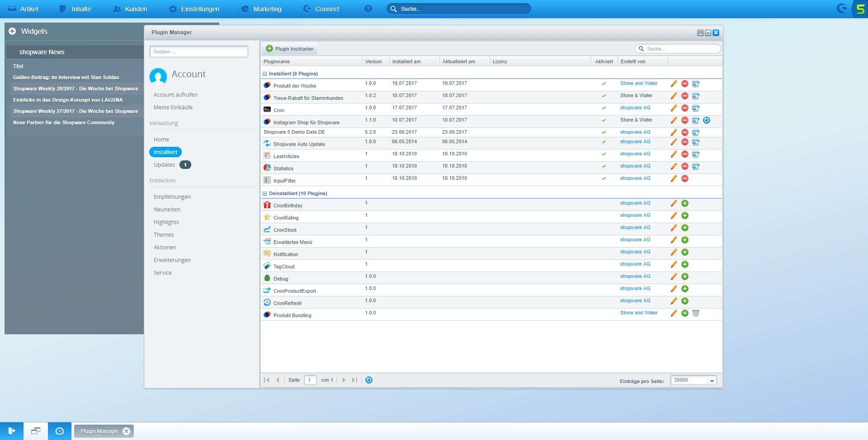Image resolution: width=868 pixels, height=440 pixels.
Task: Open Empfehlungen under Entdecken
Action: coord(172,197)
